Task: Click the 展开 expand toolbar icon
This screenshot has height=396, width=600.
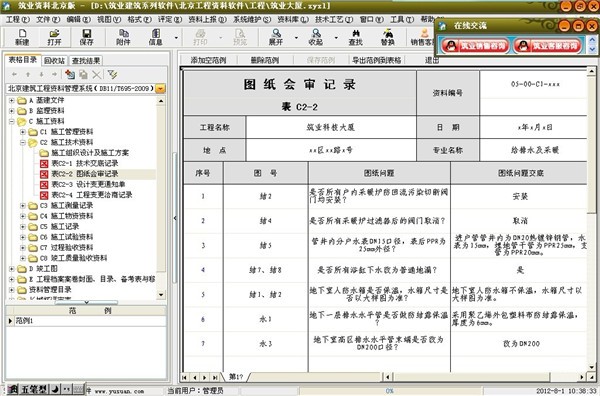Action: click(276, 37)
